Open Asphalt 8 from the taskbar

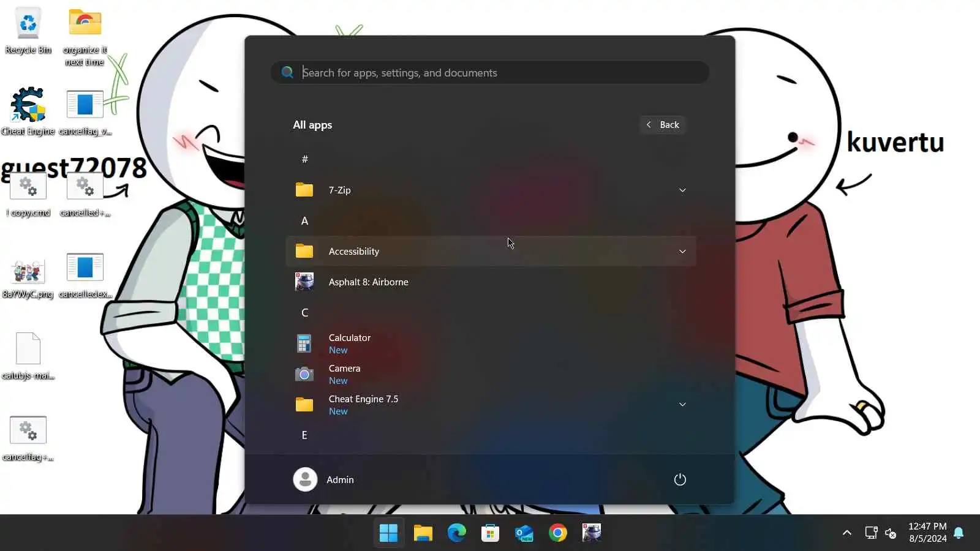click(x=591, y=533)
